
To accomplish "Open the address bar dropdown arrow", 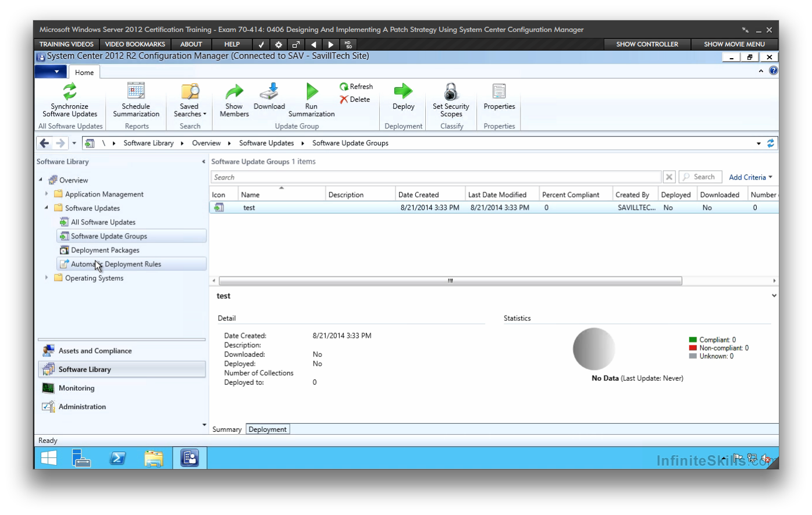I will pos(758,144).
